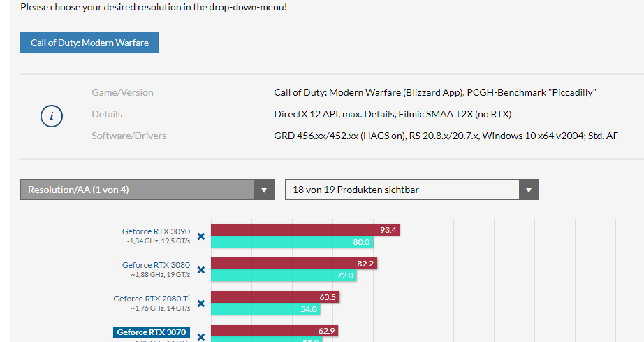The height and width of the screenshot is (342, 644).
Task: Open the Geforce RTX 2080 Ti link
Action: click(x=152, y=299)
